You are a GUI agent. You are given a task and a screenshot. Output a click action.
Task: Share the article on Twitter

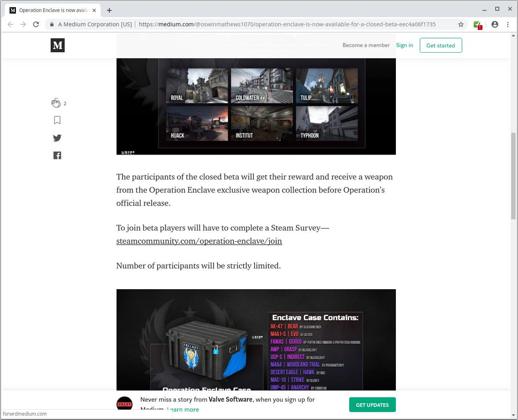[x=57, y=138]
